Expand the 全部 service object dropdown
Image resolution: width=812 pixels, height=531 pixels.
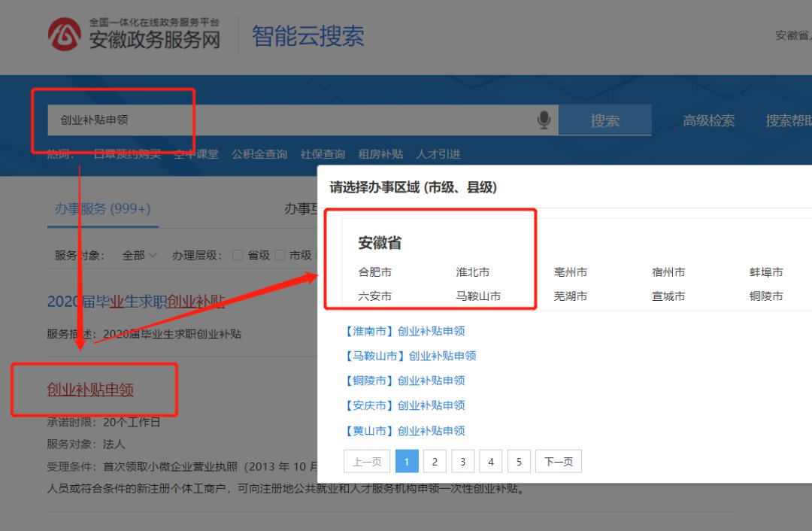[139, 255]
